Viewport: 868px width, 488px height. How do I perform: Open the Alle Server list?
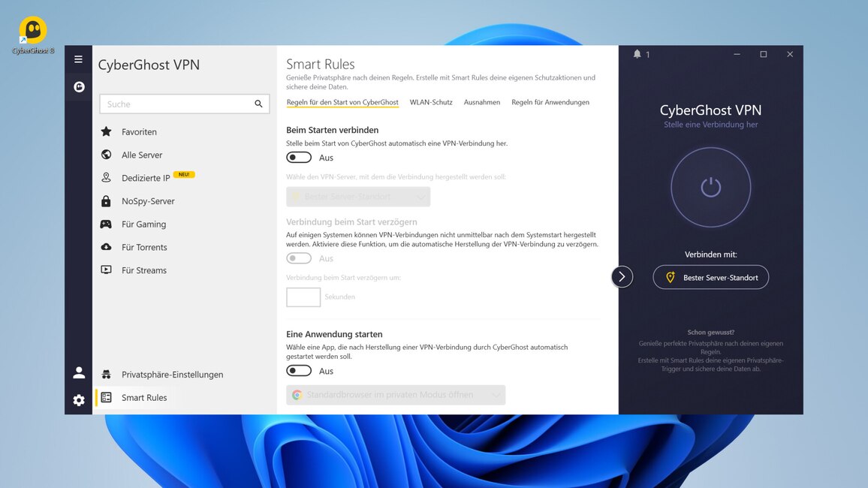(142, 155)
